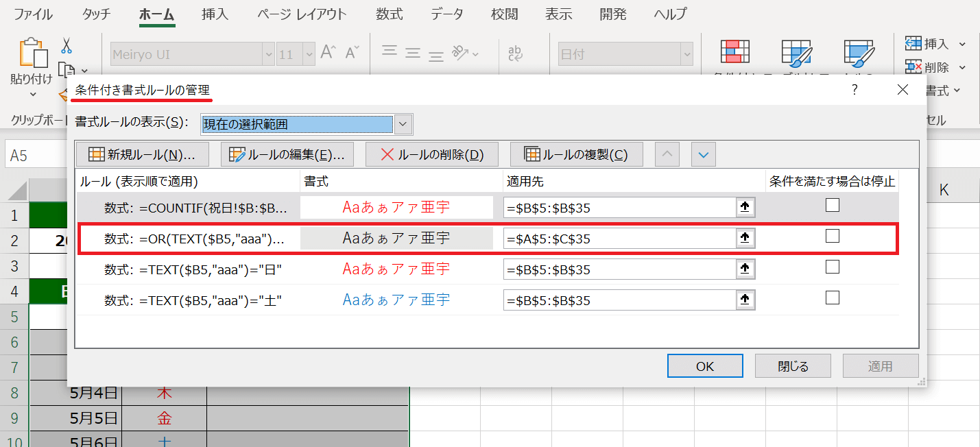Click the Edit Rule (ルールの編集) button
This screenshot has width=980, height=447.
[287, 154]
